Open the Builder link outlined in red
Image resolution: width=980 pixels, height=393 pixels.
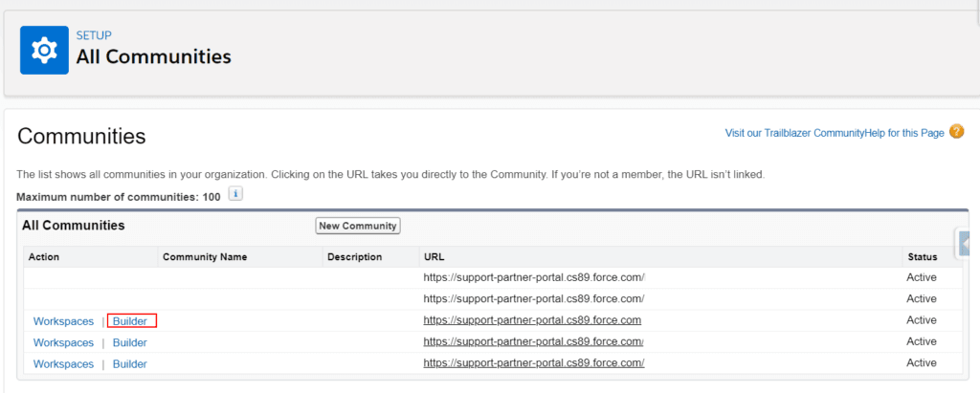(x=131, y=321)
